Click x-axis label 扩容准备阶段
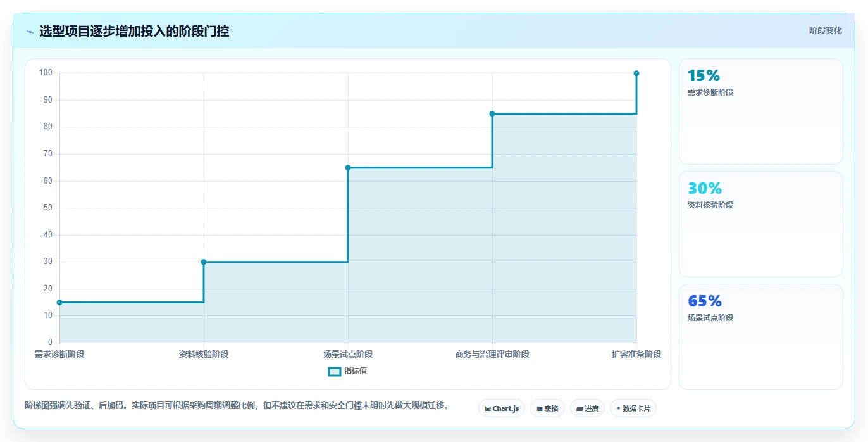The width and height of the screenshot is (868, 442). click(x=636, y=354)
